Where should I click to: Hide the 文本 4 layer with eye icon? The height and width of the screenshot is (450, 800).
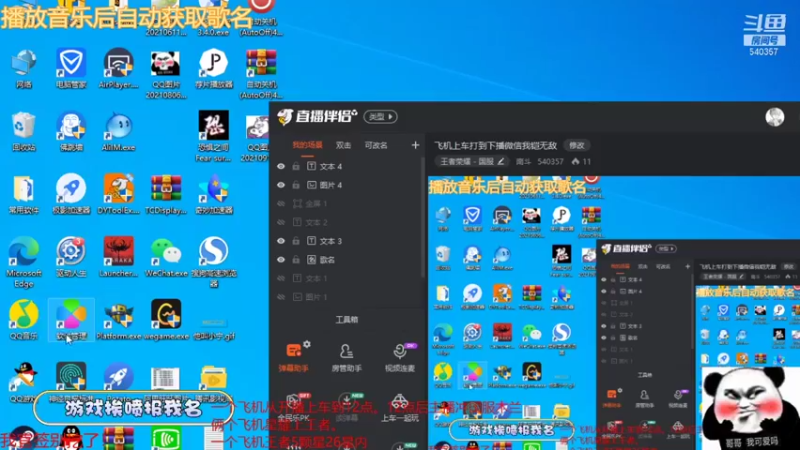point(281,166)
